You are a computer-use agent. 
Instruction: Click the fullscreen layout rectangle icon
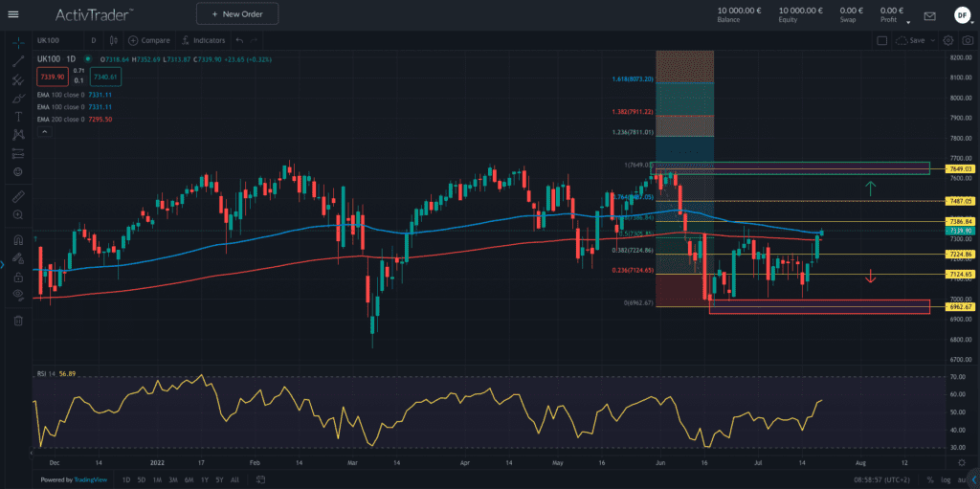coord(881,40)
